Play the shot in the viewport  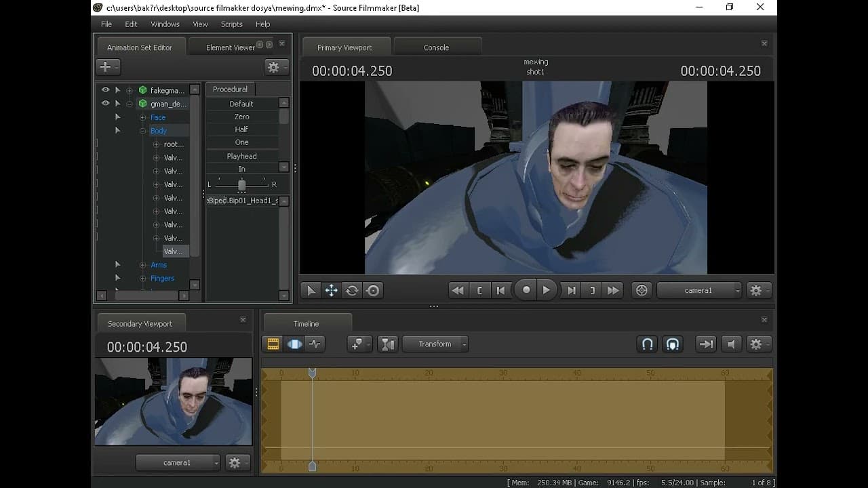(547, 290)
